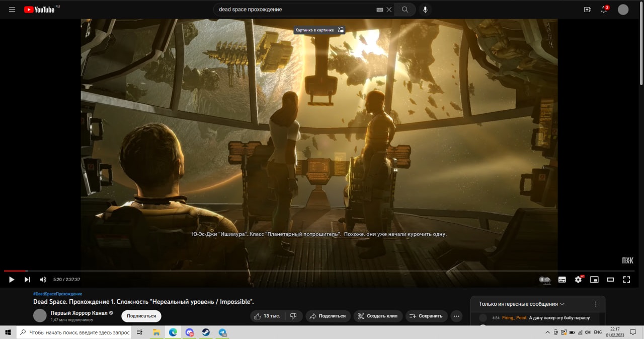Like the video (13 тыс.)
This screenshot has width=644, height=339.
pyautogui.click(x=268, y=316)
